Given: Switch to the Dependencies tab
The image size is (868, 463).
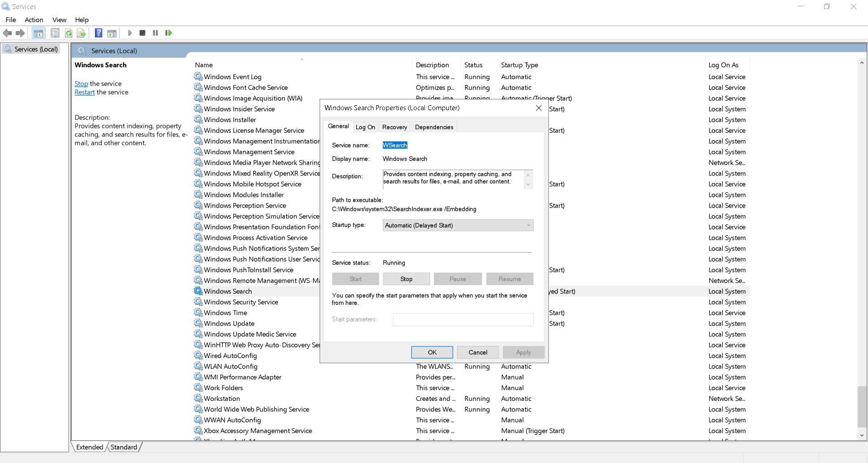Looking at the screenshot, I should click(434, 127).
